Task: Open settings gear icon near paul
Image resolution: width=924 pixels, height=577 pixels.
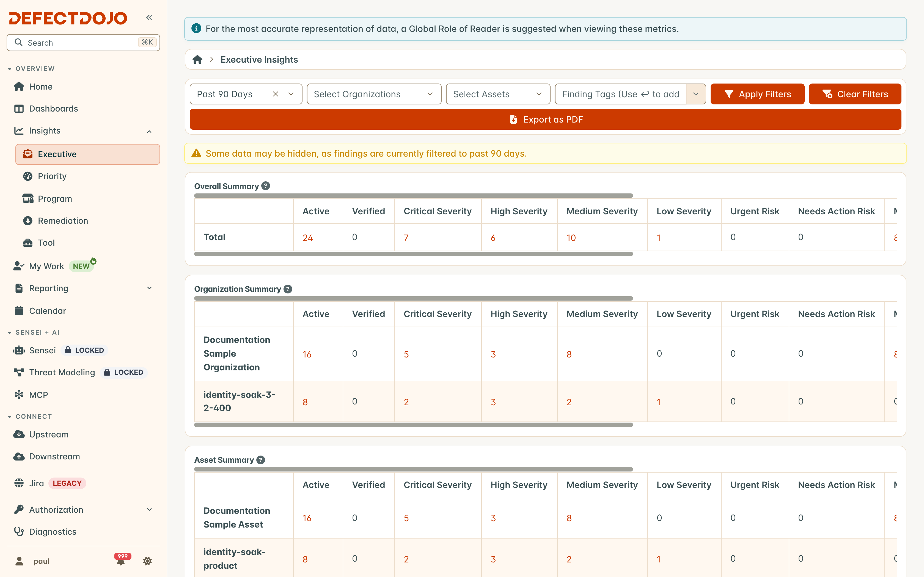Action: pyautogui.click(x=147, y=561)
